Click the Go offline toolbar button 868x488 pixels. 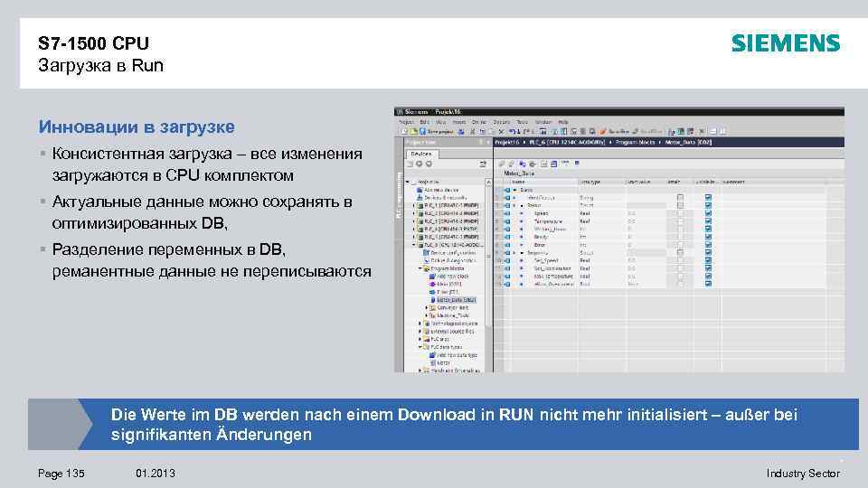(x=647, y=132)
